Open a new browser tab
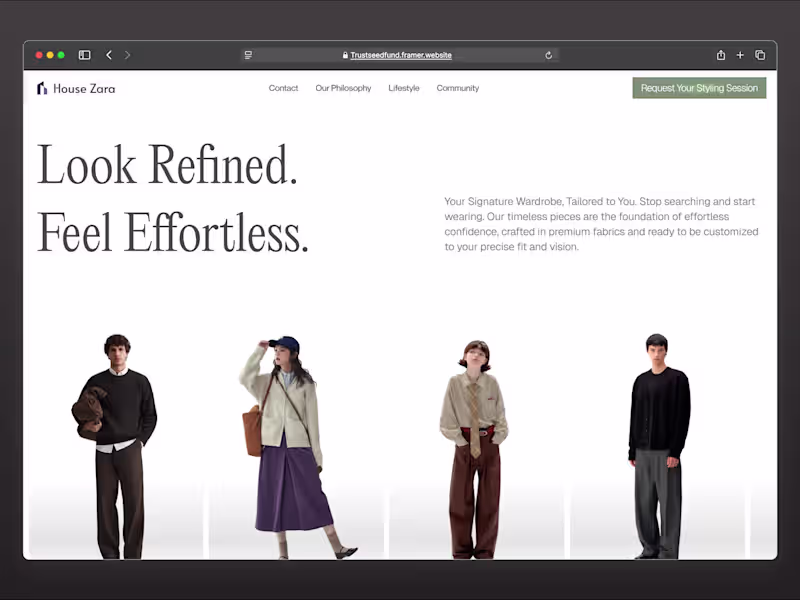Image resolution: width=800 pixels, height=600 pixels. pyautogui.click(x=740, y=55)
